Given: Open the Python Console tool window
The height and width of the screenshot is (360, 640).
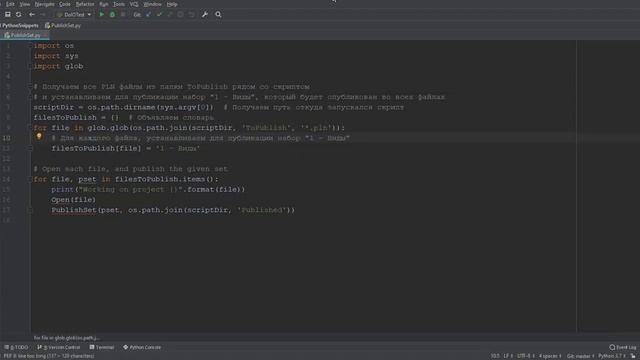Looking at the screenshot, I should click(142, 347).
